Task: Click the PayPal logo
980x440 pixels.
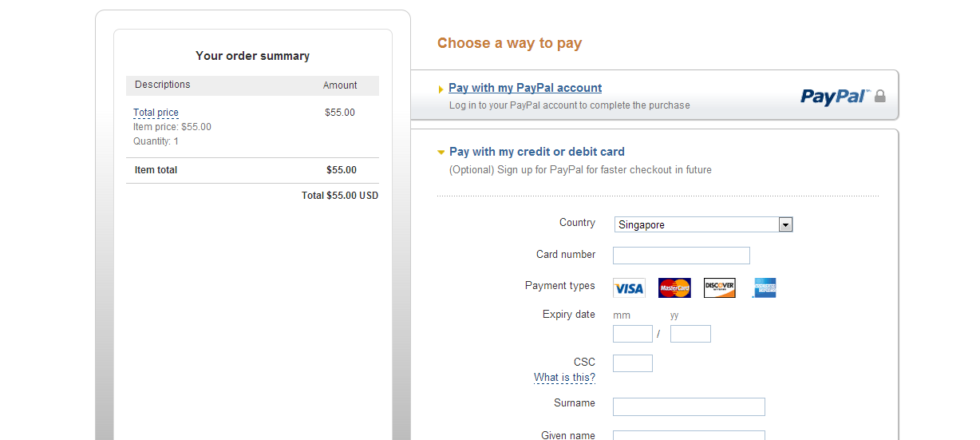Action: tap(835, 97)
